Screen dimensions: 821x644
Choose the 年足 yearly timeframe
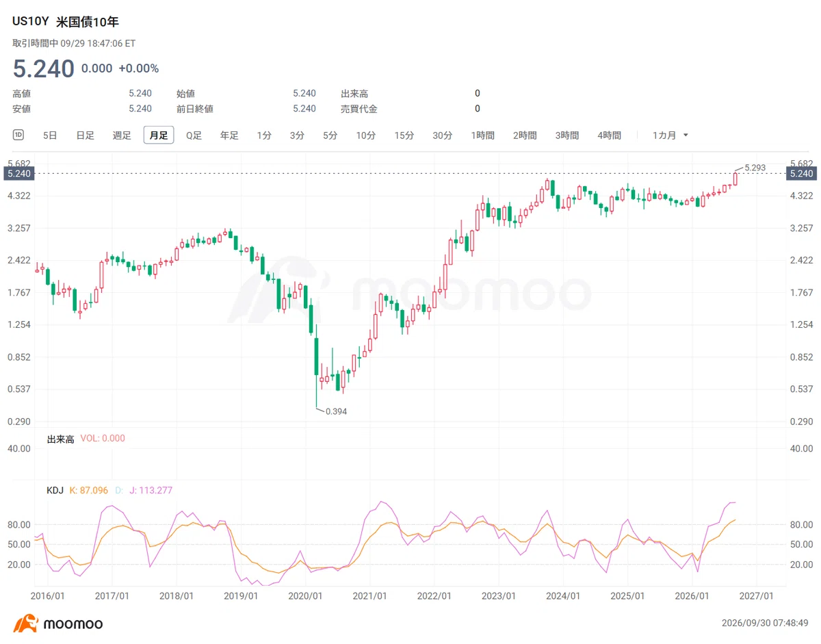tap(229, 136)
